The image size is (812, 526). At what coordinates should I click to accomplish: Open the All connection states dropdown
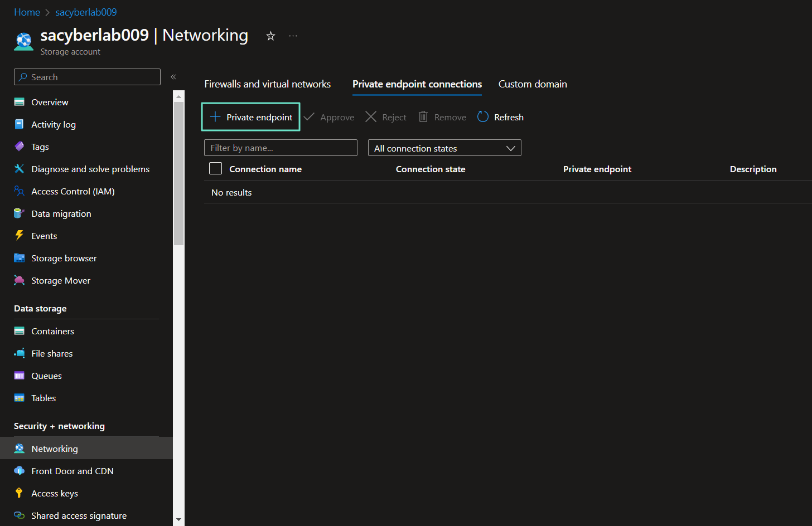444,148
